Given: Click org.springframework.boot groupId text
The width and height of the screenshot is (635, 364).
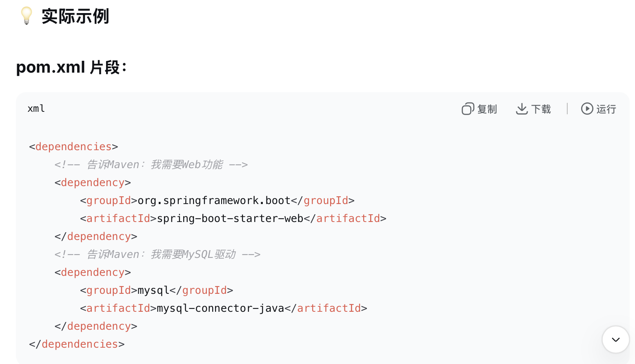Looking at the screenshot, I should coord(214,200).
